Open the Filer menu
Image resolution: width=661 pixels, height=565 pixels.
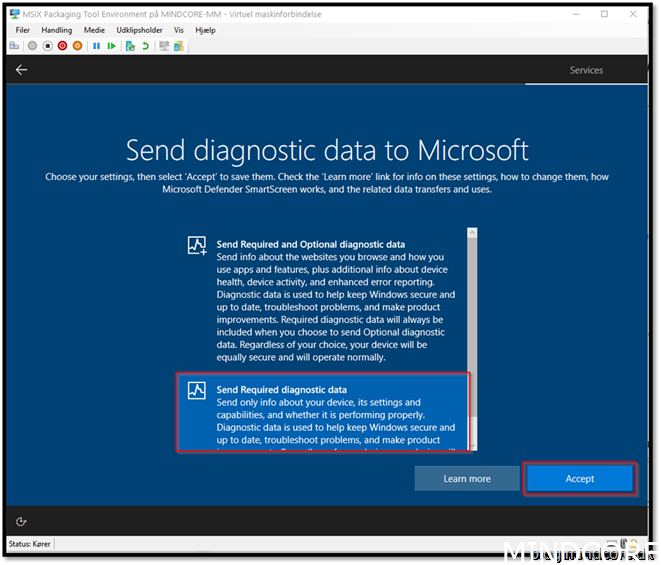pyautogui.click(x=23, y=30)
